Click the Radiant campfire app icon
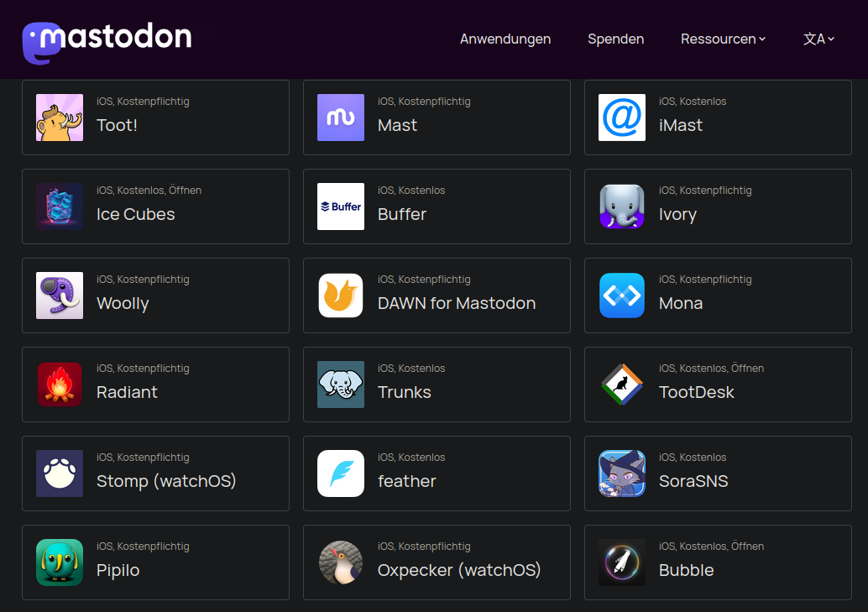The height and width of the screenshot is (612, 868). coord(60,384)
